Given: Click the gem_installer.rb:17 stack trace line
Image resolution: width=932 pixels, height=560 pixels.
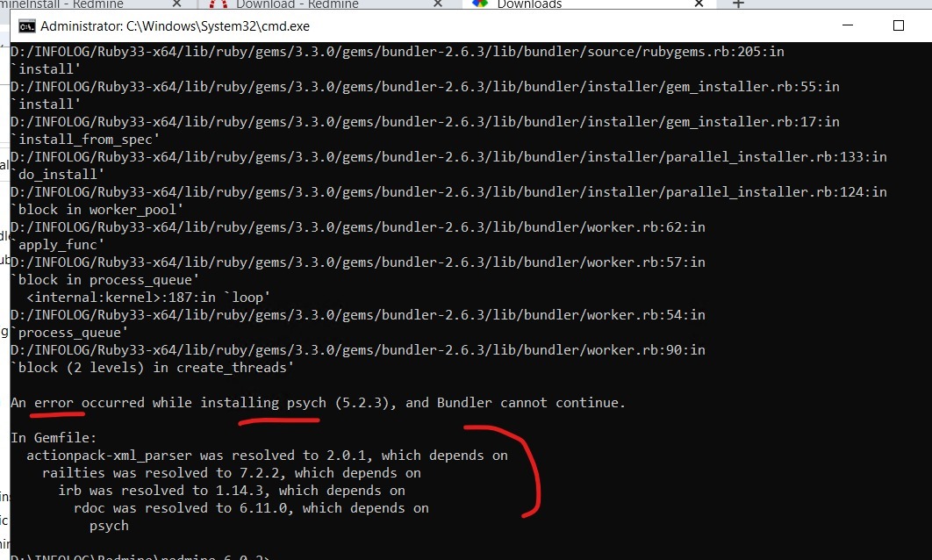Looking at the screenshot, I should (x=425, y=122).
